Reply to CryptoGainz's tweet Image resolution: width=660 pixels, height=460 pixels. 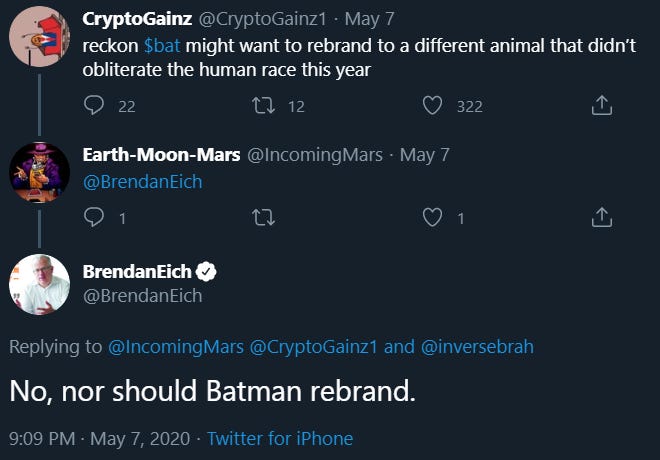pos(95,106)
